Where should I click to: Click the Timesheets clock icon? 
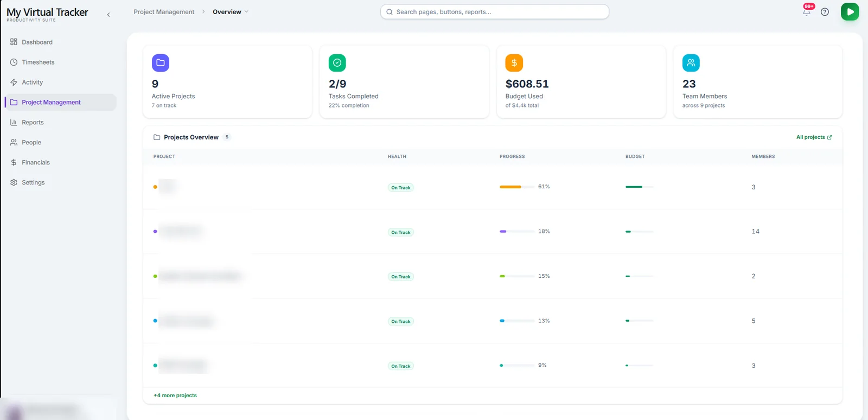click(14, 62)
